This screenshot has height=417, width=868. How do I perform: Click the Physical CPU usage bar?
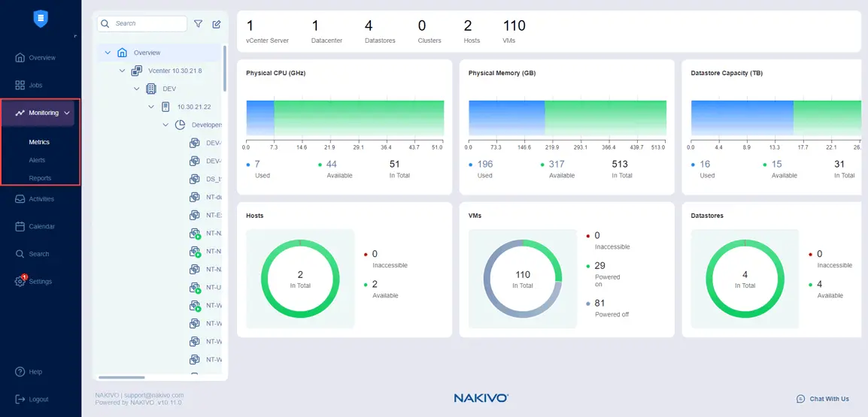click(345, 119)
